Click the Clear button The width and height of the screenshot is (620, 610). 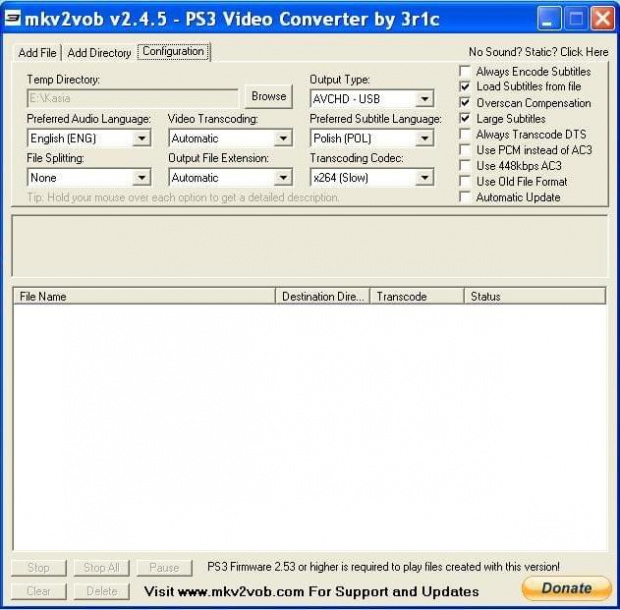pos(38,591)
